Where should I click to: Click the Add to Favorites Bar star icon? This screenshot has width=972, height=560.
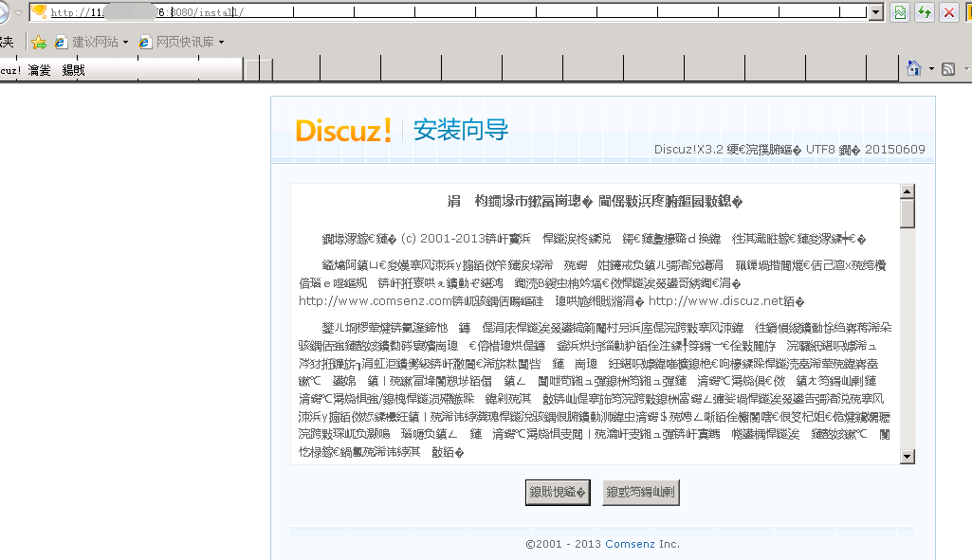point(39,42)
